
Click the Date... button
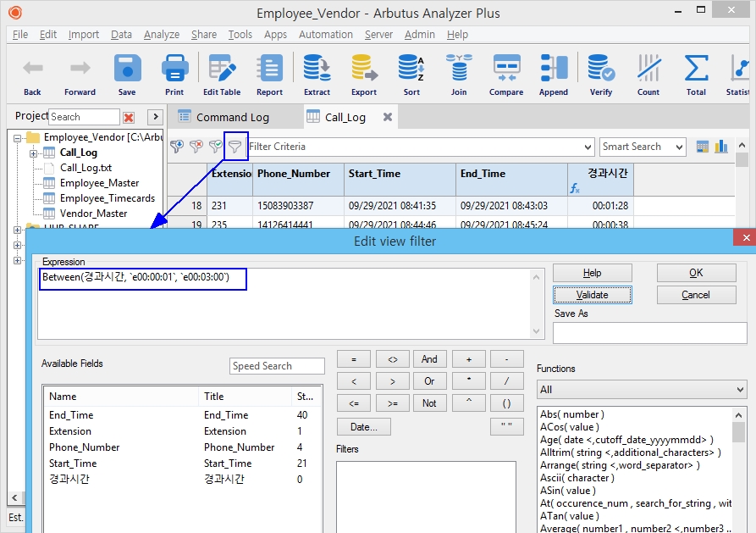pyautogui.click(x=364, y=427)
